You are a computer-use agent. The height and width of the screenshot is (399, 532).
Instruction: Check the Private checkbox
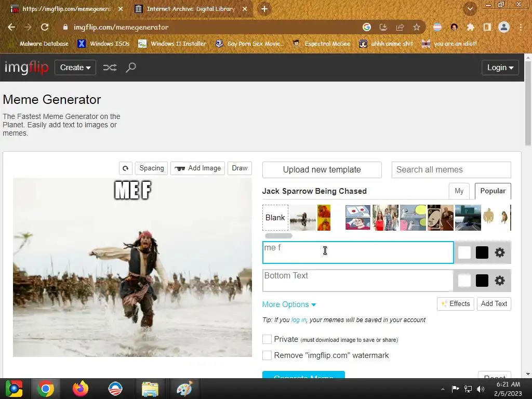pyautogui.click(x=267, y=339)
